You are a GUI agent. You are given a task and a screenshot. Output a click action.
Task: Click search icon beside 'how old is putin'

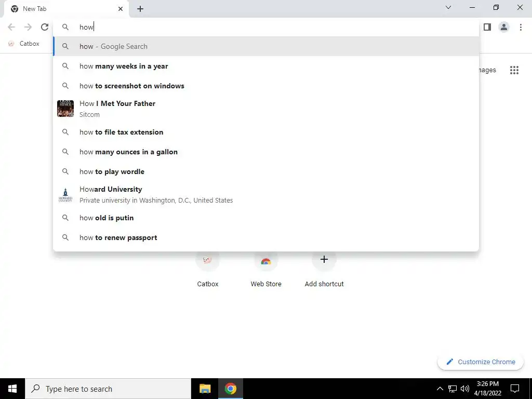[65, 218]
